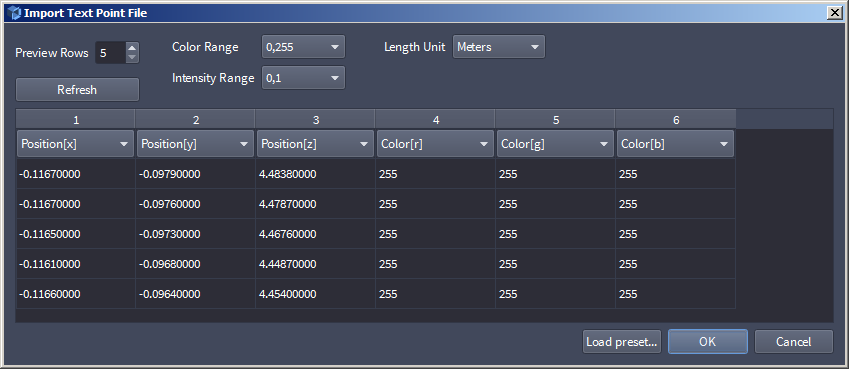This screenshot has height=369, width=849.
Task: Select column header 2
Action: (195, 120)
